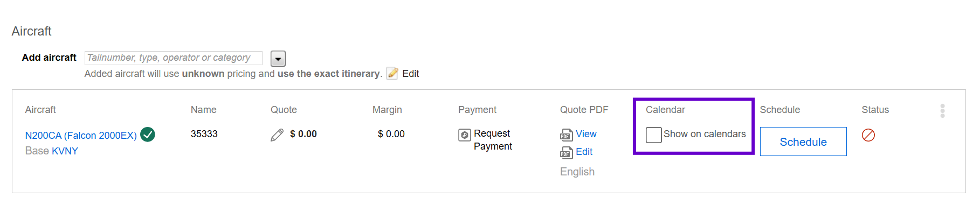Open the N200CA (Falcon 2000EX) aircraft link
The width and height of the screenshot is (980, 212).
(81, 136)
